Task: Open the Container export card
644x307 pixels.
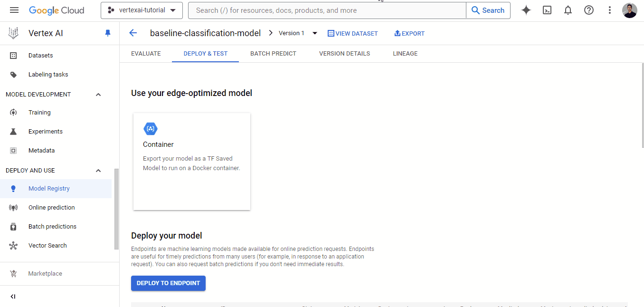Action: click(x=192, y=162)
